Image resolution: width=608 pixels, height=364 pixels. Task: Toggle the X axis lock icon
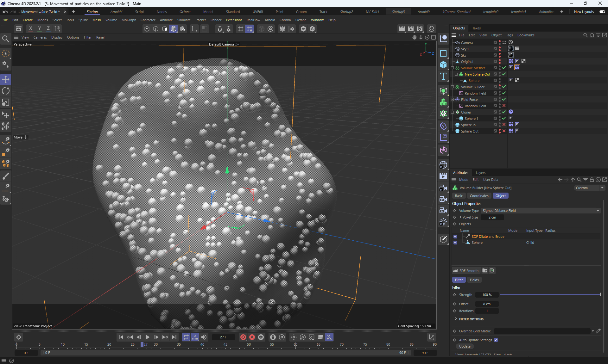tap(31, 28)
